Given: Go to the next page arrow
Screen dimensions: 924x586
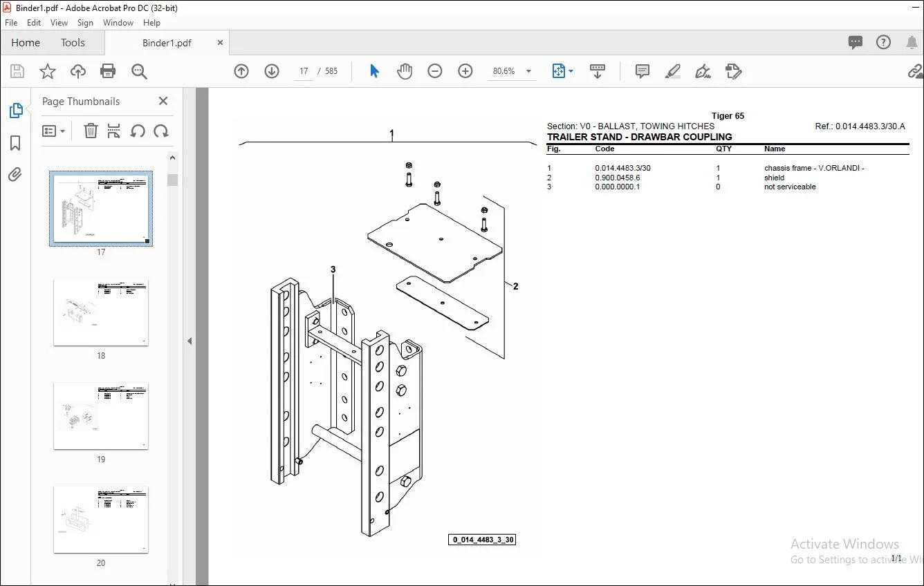Looking at the screenshot, I should pos(272,71).
